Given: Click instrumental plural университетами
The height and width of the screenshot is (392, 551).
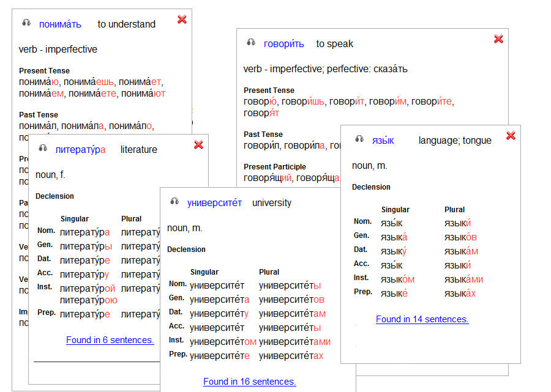Looking at the screenshot, I should click(x=295, y=341).
